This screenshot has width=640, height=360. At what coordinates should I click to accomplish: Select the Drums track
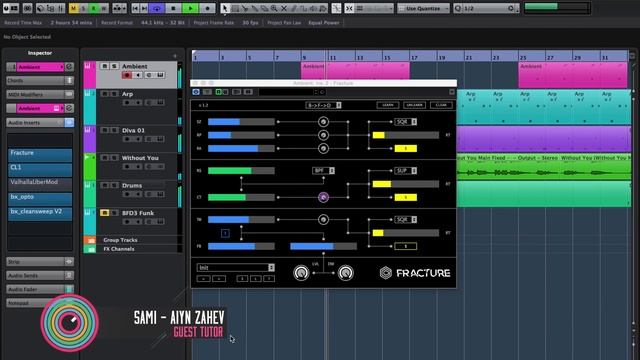tap(132, 185)
